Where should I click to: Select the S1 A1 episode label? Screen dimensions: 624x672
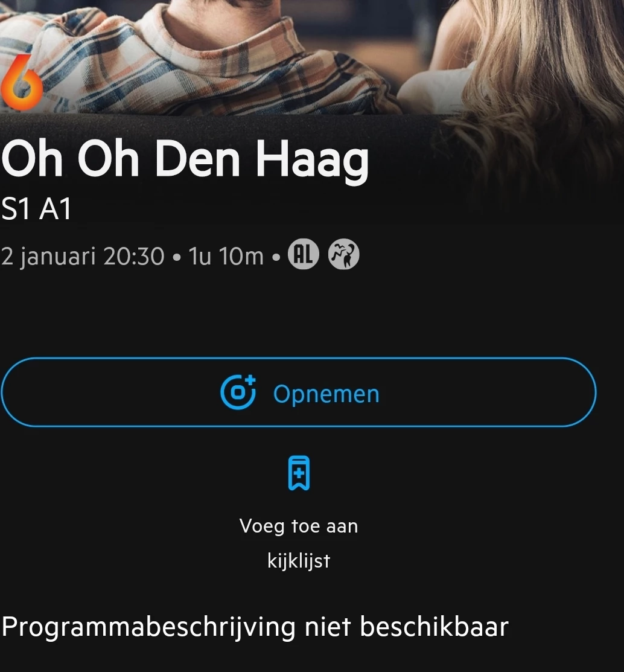tap(36, 209)
